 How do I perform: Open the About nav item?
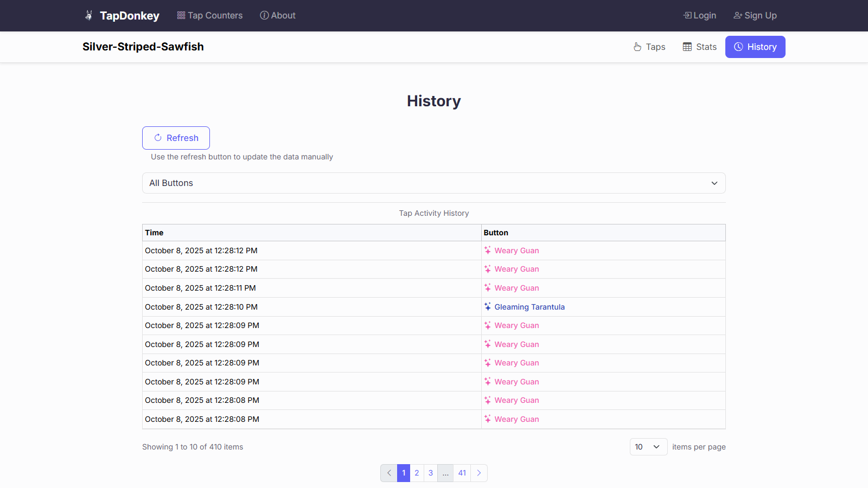(278, 15)
